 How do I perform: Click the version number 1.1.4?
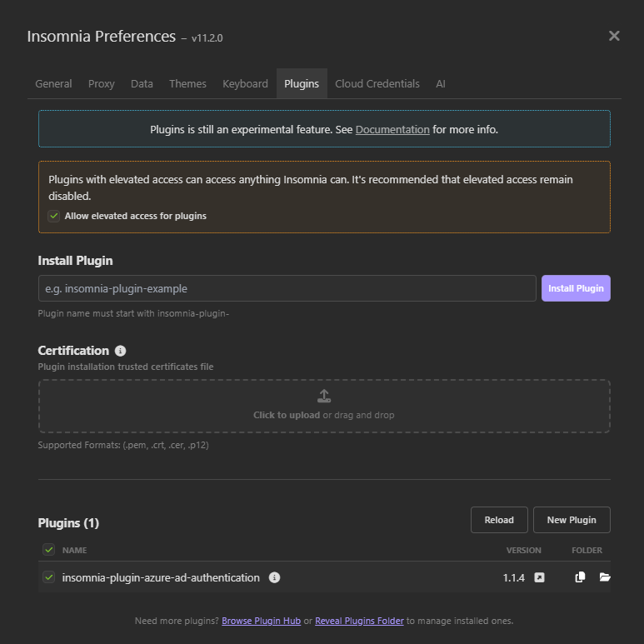pyautogui.click(x=514, y=578)
